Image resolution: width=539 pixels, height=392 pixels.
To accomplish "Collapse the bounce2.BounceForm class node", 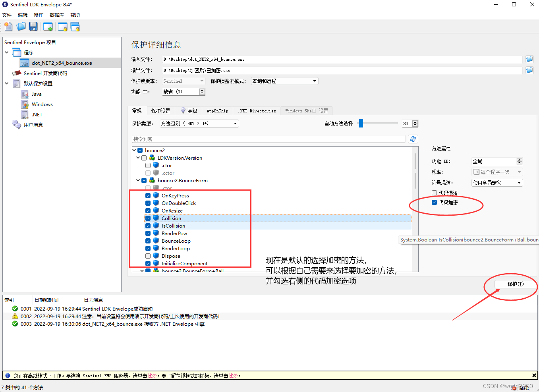I will point(138,180).
